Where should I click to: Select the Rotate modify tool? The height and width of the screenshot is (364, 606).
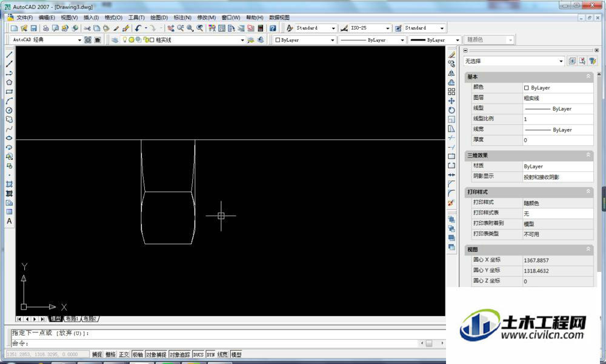pos(451,110)
